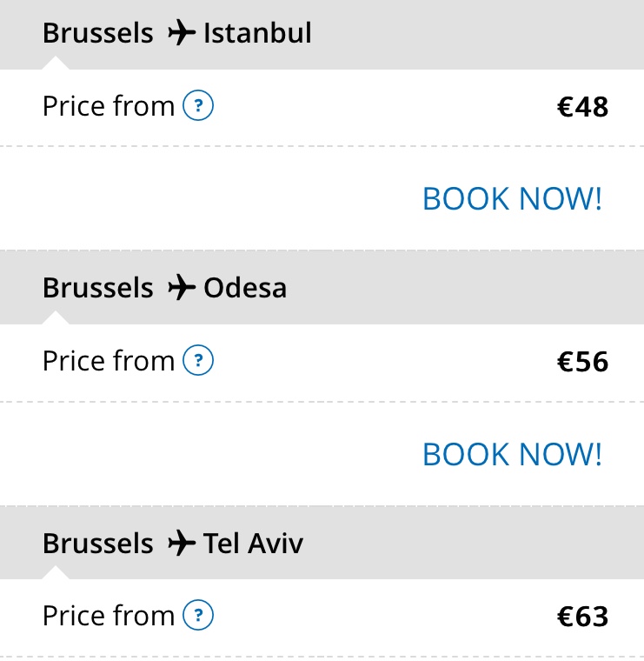Click Brussels origin in the Odesa route header
Viewport: 644px width, 661px height.
pyautogui.click(x=97, y=288)
